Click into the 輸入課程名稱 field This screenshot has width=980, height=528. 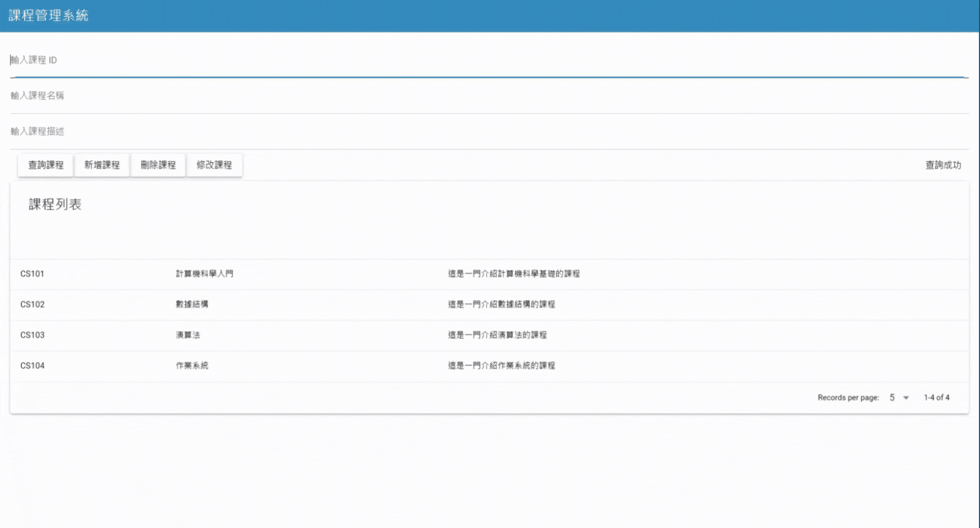click(x=488, y=95)
